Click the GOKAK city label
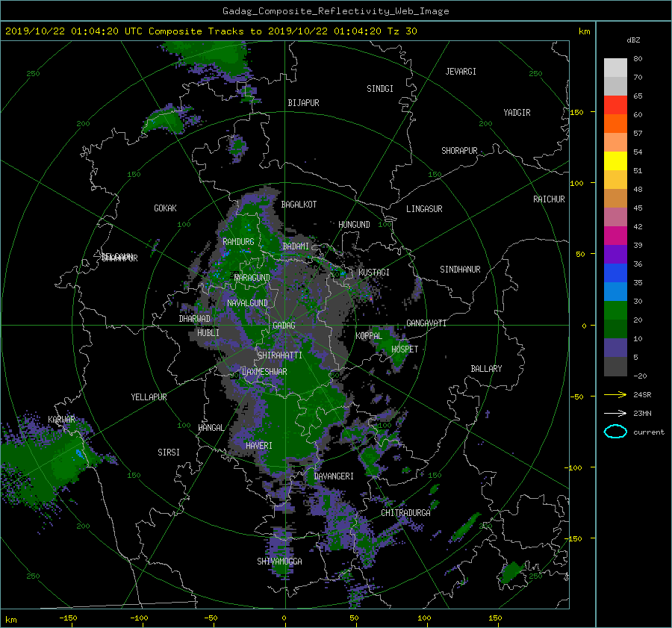672x628 pixels. (166, 208)
